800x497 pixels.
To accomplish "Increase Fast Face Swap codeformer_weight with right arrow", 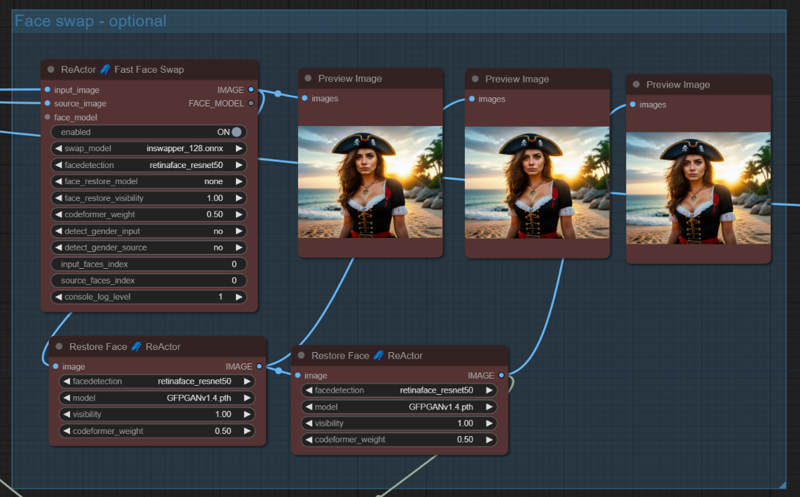I will tap(239, 214).
